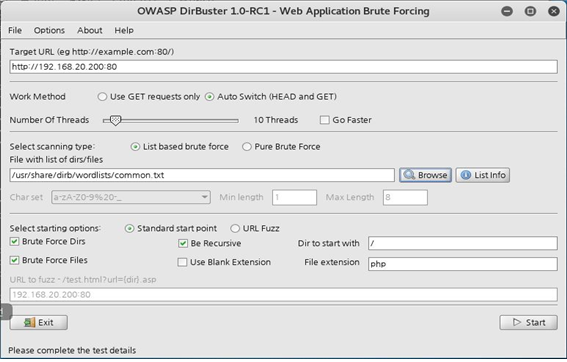Click the Min length field

294,197
